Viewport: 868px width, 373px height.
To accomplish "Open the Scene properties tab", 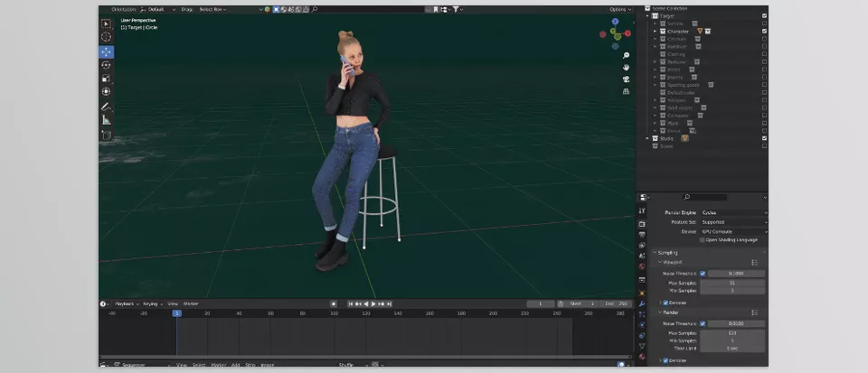I will 642,256.
